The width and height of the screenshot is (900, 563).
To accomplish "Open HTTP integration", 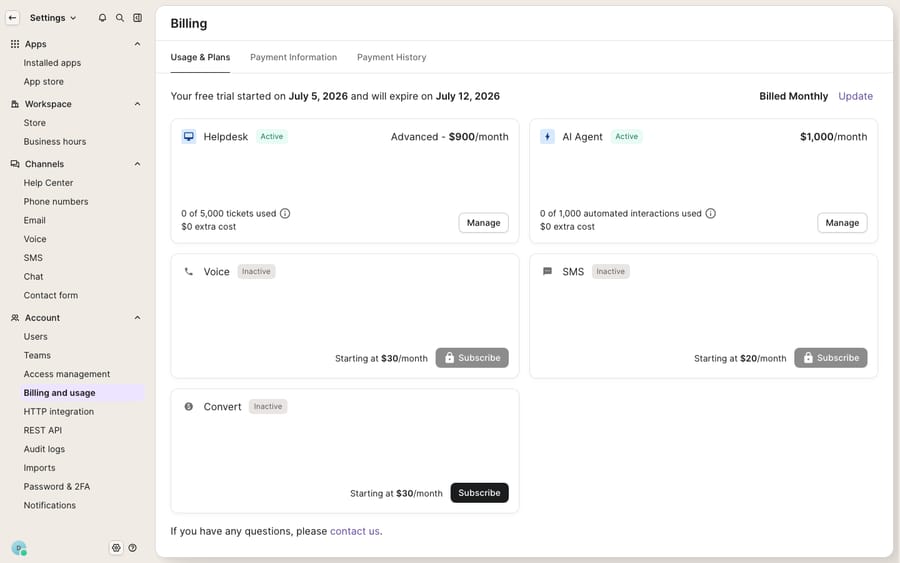I will click(x=59, y=411).
